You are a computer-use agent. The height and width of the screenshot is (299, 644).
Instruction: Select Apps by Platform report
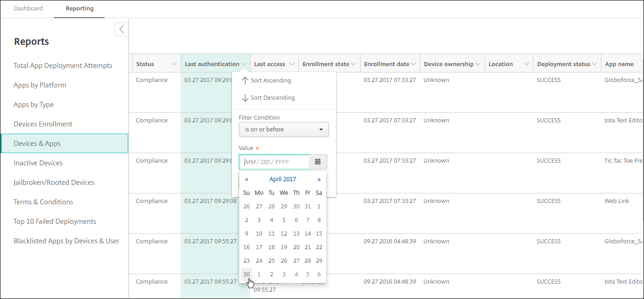40,85
